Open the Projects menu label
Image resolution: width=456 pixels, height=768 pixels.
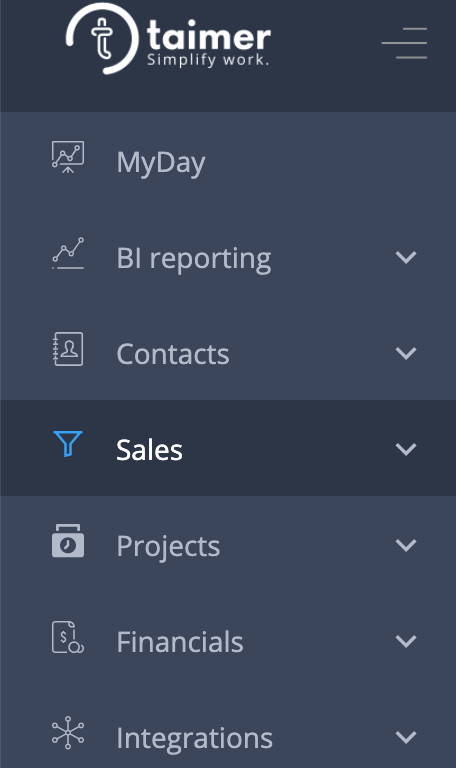coord(168,547)
